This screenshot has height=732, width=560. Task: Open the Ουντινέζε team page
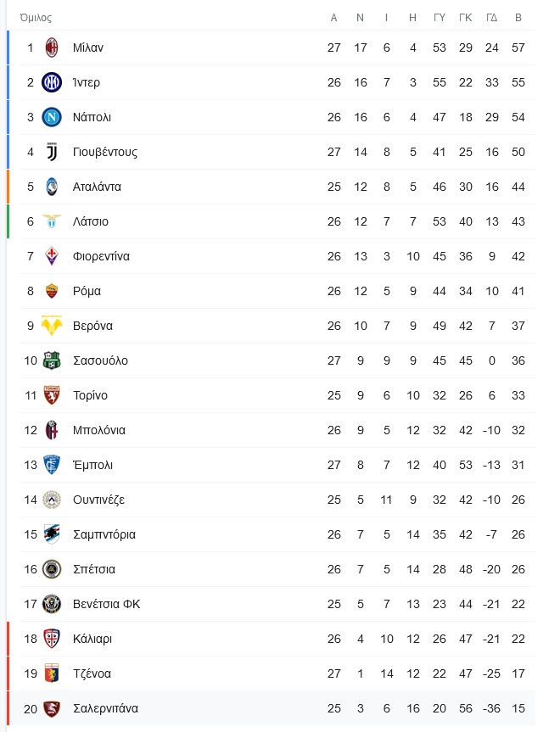pyautogui.click(x=98, y=500)
